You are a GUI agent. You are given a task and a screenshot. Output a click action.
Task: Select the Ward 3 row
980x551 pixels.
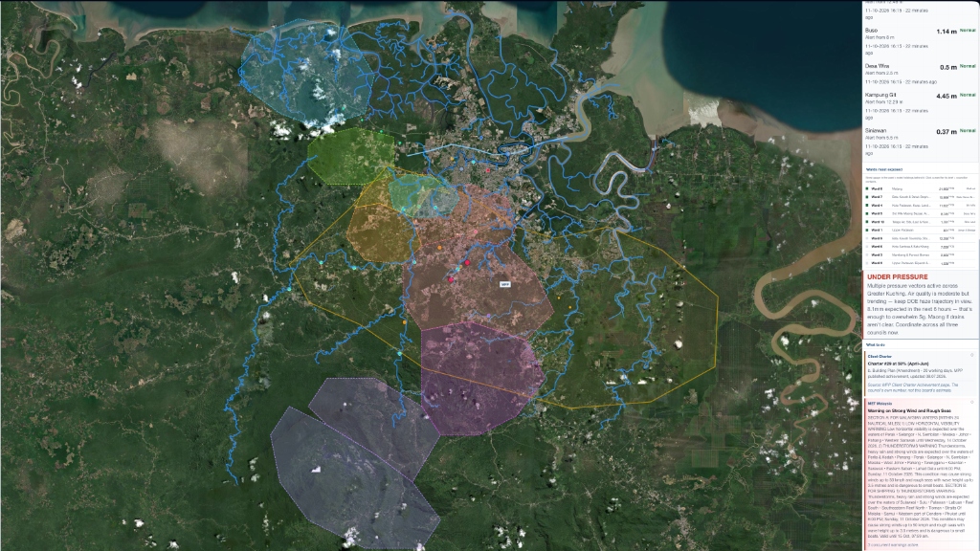click(x=921, y=254)
